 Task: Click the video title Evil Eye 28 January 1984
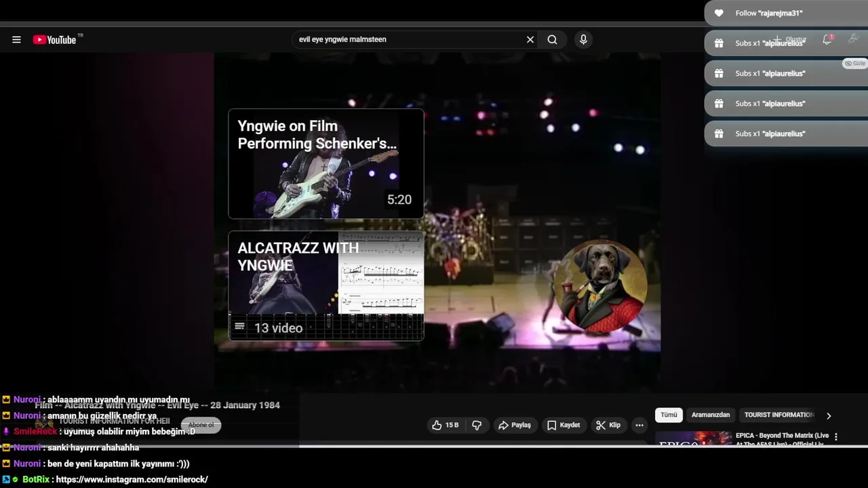click(157, 405)
